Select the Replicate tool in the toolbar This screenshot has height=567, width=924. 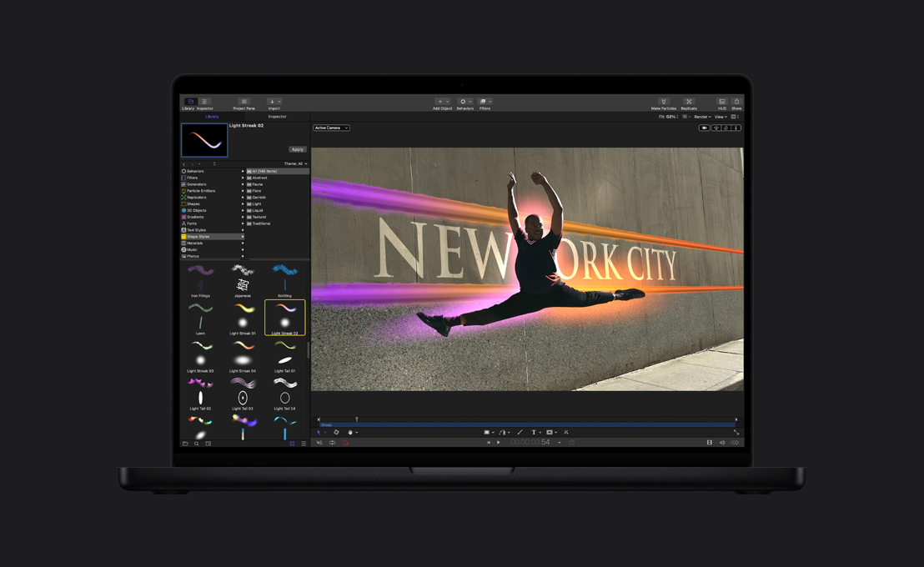689,100
